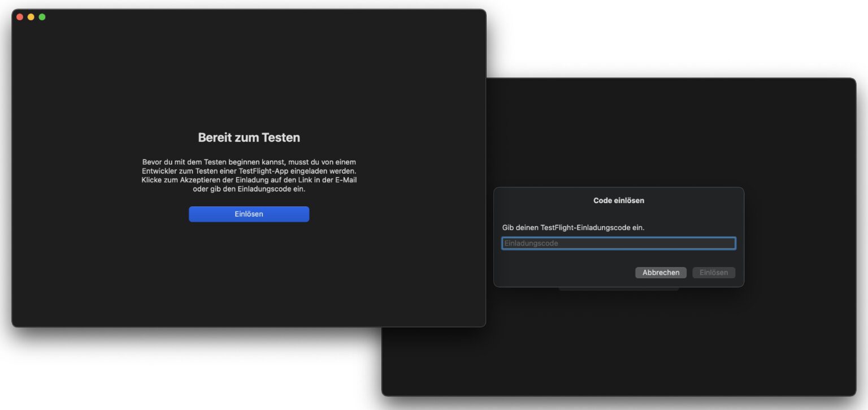Screen dimensions: 868x410
Task: Click the dimmed Einlösen button in the dialog
Action: point(713,272)
